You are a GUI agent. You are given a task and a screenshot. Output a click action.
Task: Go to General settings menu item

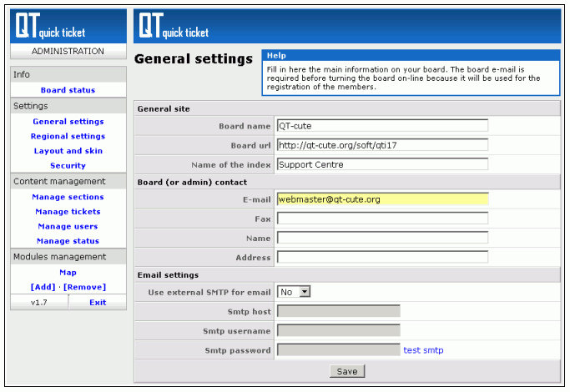68,122
